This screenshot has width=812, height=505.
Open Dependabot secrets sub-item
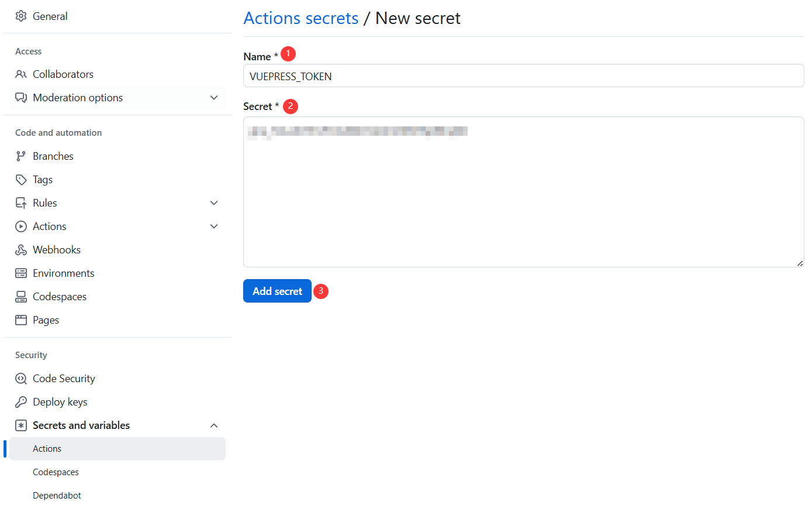pos(57,496)
